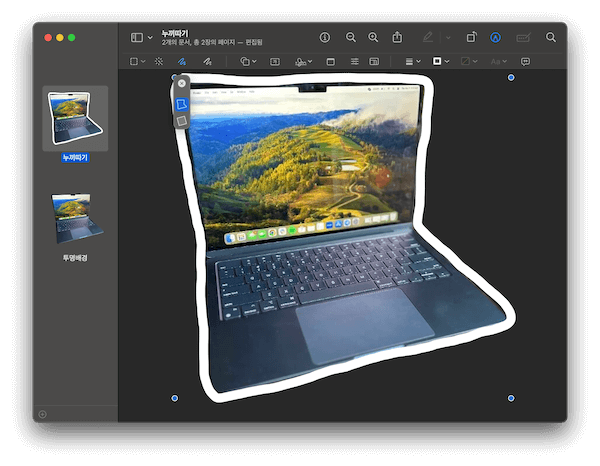Click the bottom-left selection handle
The image size is (600, 466).
click(x=174, y=398)
